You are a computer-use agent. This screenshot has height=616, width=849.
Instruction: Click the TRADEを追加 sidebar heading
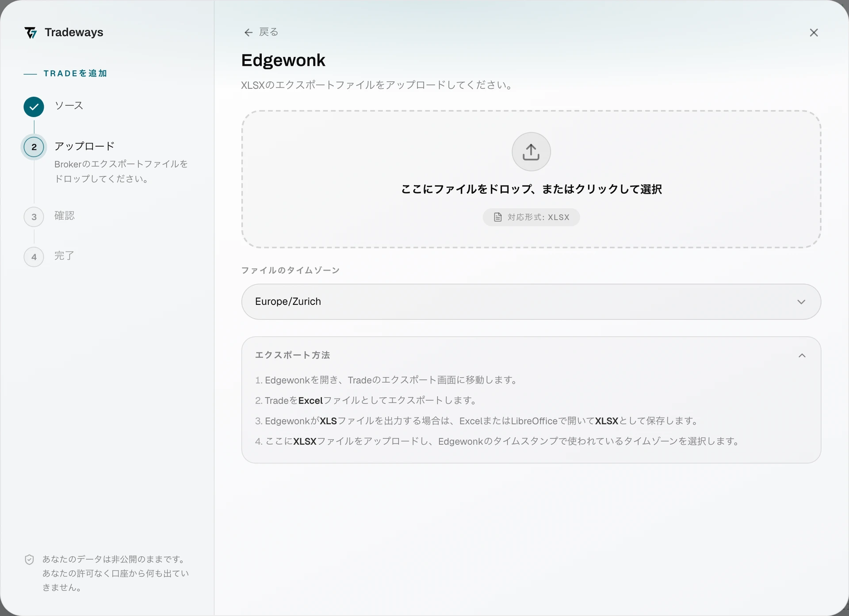click(75, 73)
